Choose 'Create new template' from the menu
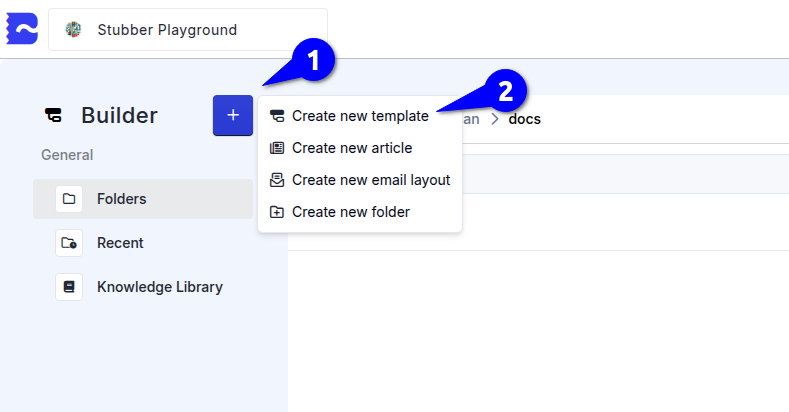This screenshot has width=789, height=412. tap(360, 116)
